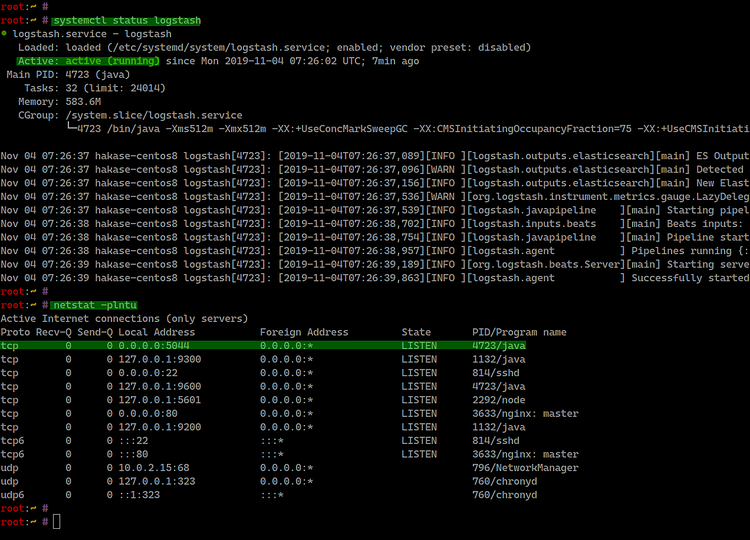Click the '127.0.0.1:323' udp address
Screen dimensions: 750x540
point(156,481)
